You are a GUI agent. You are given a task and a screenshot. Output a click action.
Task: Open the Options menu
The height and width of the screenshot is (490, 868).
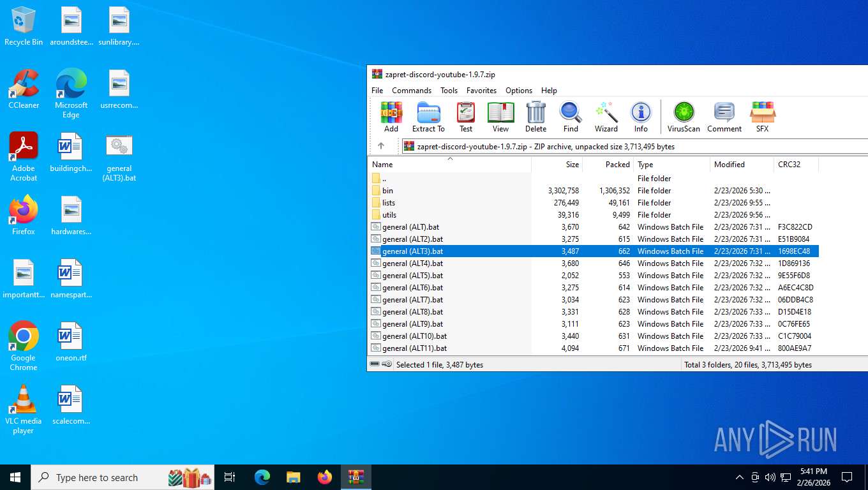click(519, 91)
